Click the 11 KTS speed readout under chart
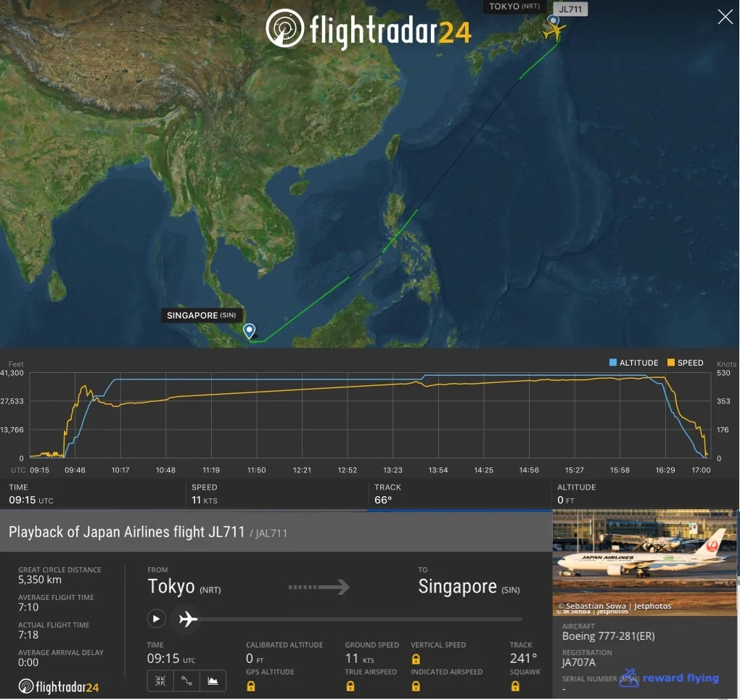 pyautogui.click(x=205, y=500)
